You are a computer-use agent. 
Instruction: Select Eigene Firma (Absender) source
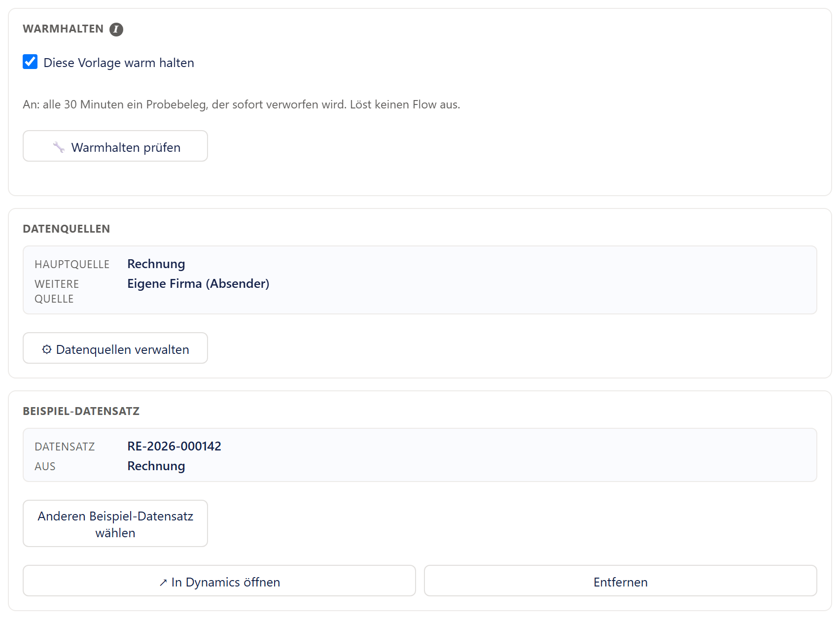(x=198, y=283)
